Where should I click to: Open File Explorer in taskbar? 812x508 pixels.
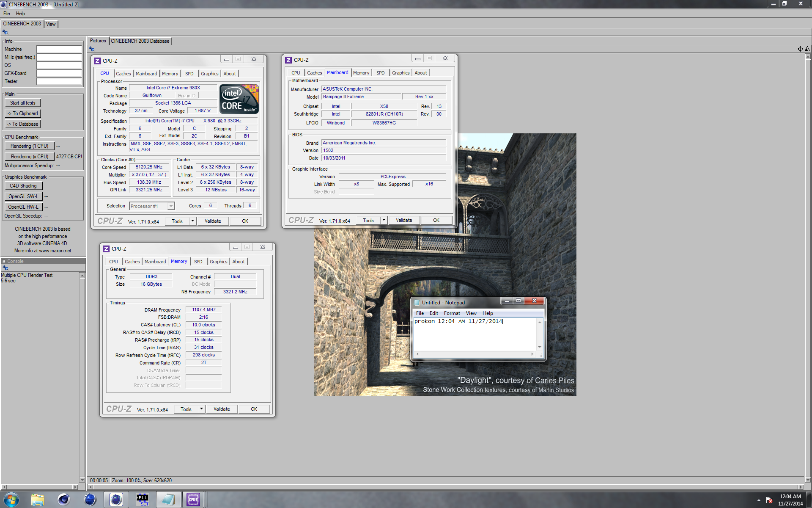point(38,500)
